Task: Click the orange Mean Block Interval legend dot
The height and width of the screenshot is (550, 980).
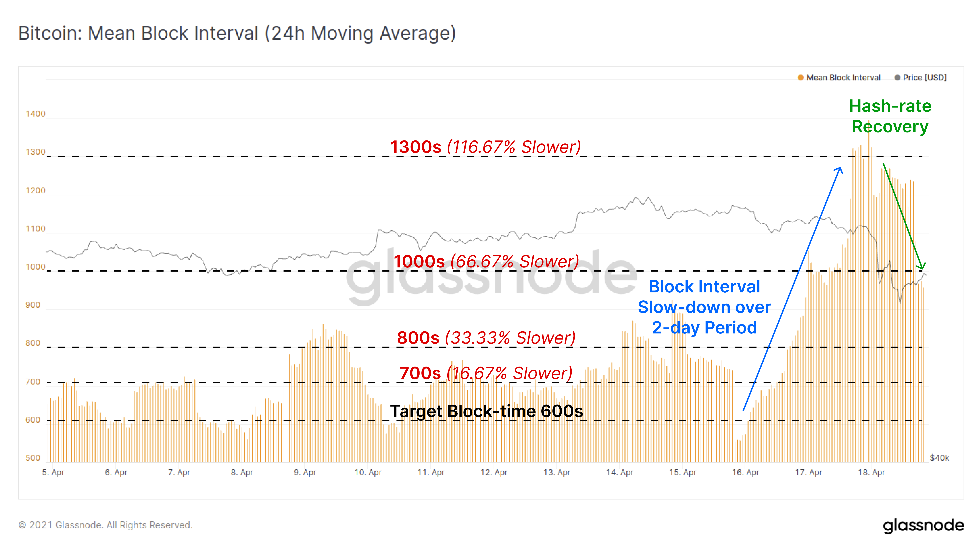Action: (800, 77)
